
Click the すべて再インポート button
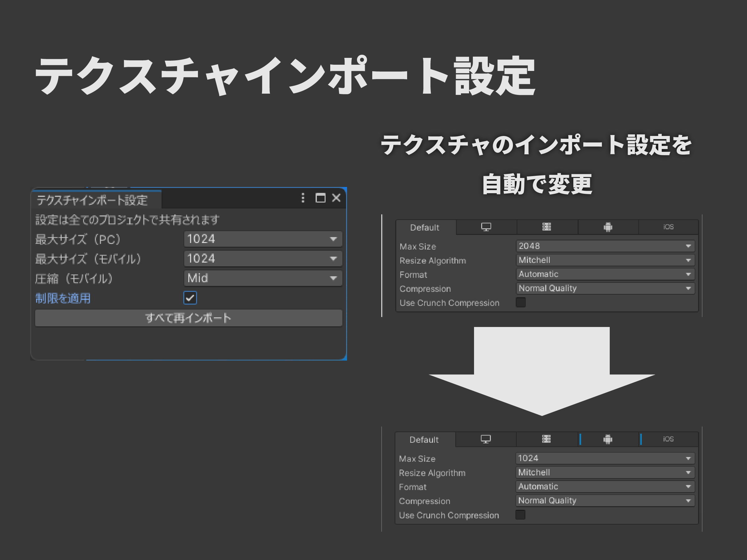(188, 318)
